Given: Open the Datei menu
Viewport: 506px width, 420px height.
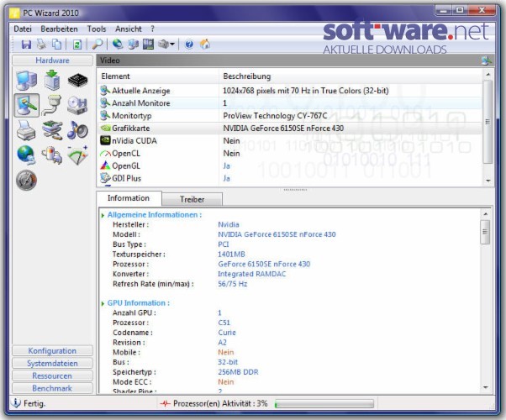Looking at the screenshot, I should point(23,29).
